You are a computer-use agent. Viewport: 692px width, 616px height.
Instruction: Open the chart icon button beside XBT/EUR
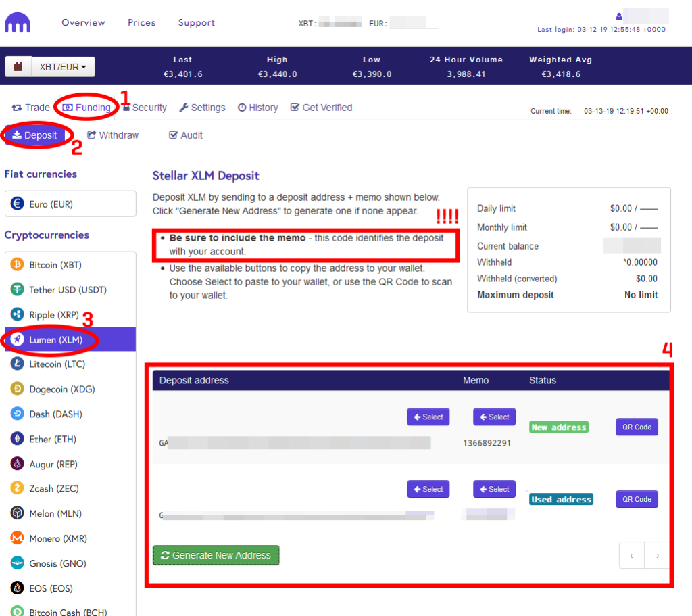(x=18, y=67)
